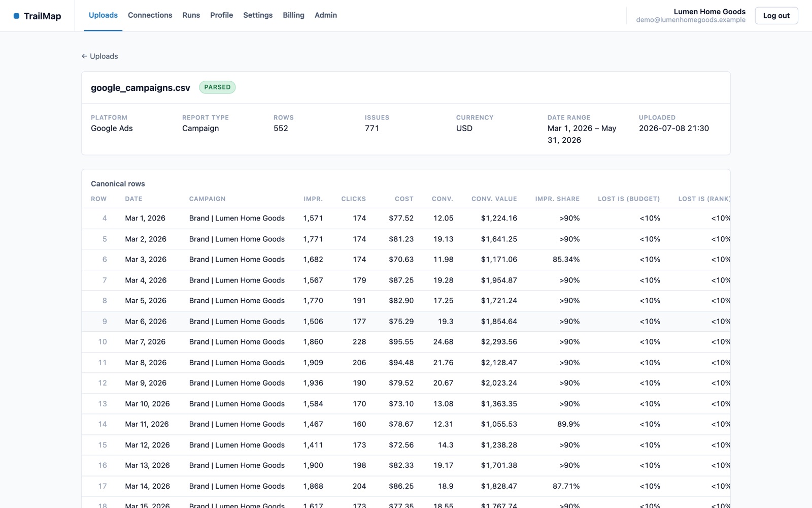Click the Google Ads platform value
Screen dimensions: 812x508
[x=112, y=128]
